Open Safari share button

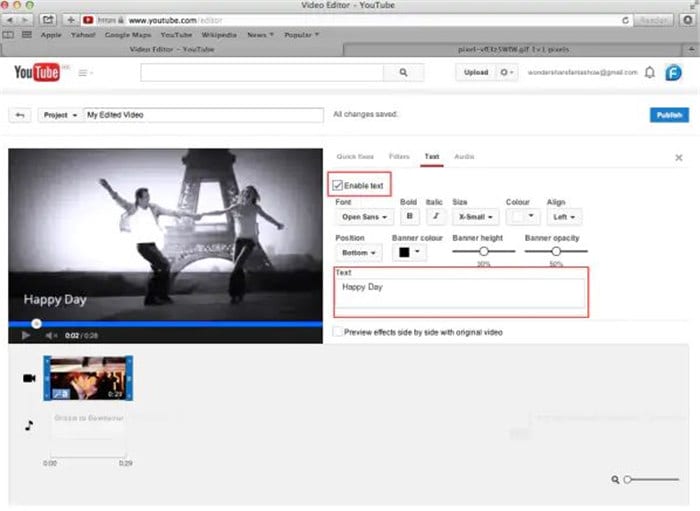pos(48,20)
